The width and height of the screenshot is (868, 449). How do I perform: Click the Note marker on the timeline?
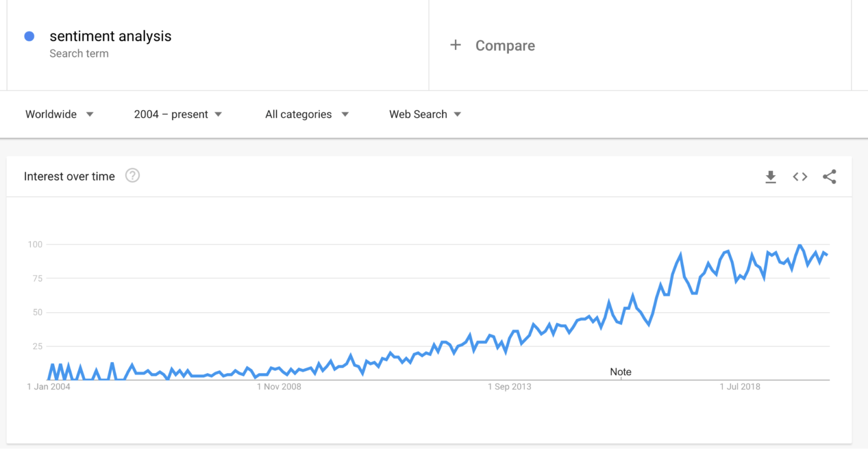pyautogui.click(x=620, y=371)
